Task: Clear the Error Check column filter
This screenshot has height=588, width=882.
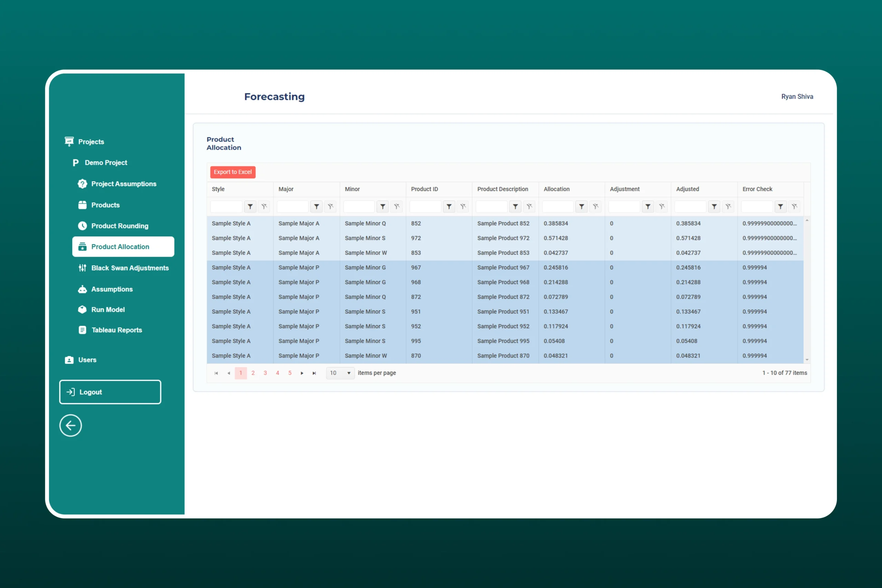Action: [x=794, y=207]
